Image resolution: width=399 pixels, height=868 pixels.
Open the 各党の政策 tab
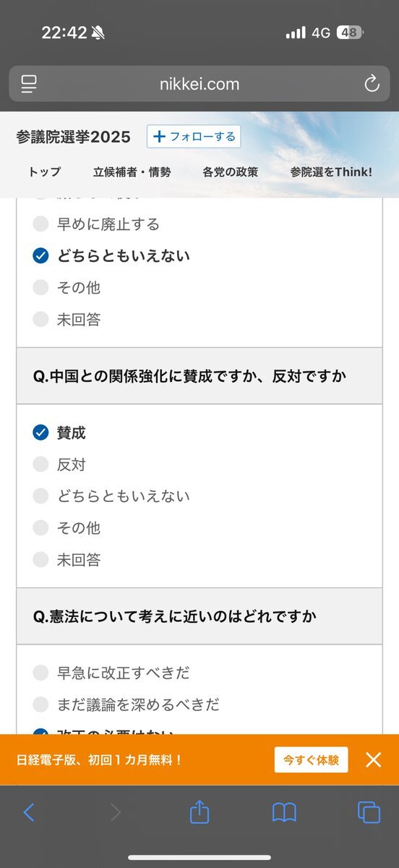pos(231,172)
